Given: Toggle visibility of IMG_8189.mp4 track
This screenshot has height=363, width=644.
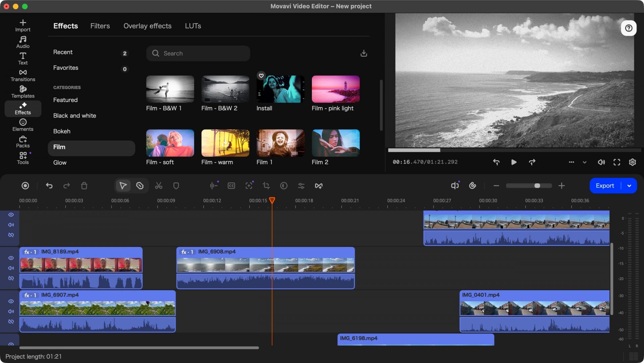Looking at the screenshot, I should pyautogui.click(x=11, y=258).
